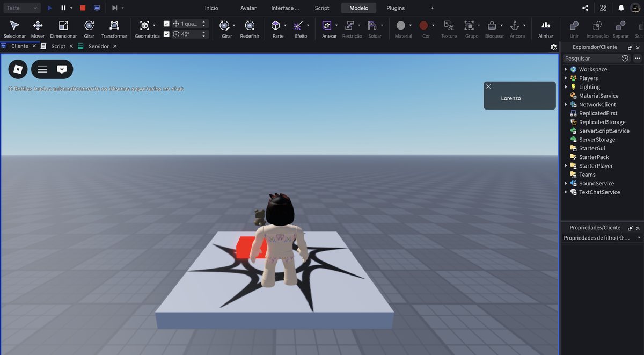Toggle the 45° rotate snapping checkbox
This screenshot has height=355, width=644.
coord(166,34)
